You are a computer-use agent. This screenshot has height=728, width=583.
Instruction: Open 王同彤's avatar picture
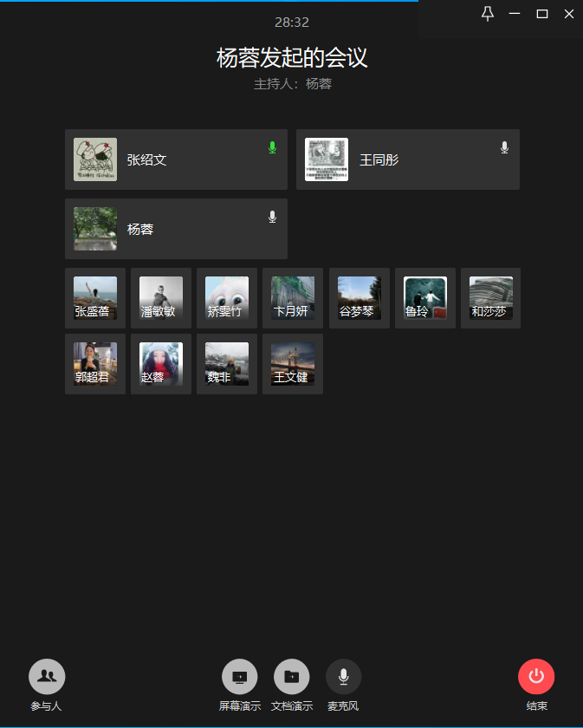pos(327,159)
